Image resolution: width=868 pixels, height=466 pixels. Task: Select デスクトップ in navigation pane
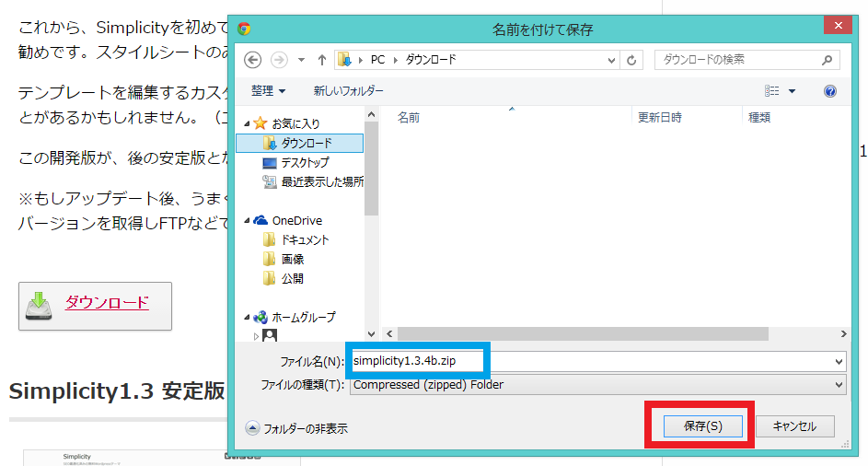(305, 162)
